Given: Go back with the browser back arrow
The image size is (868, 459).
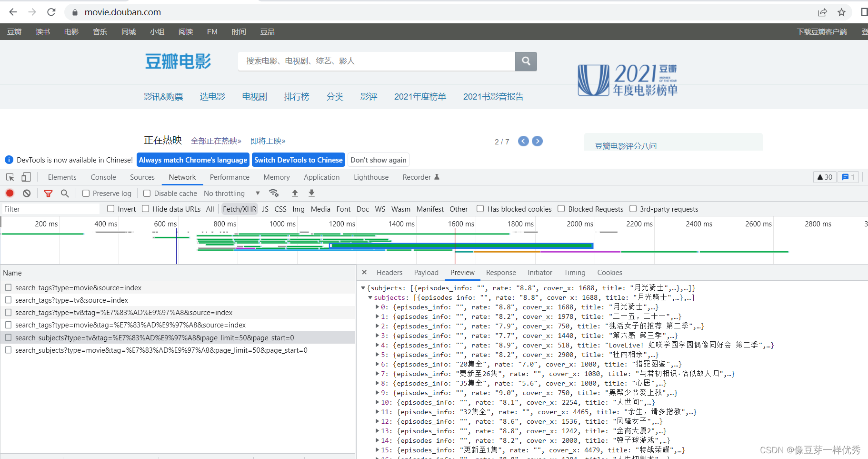Looking at the screenshot, I should [13, 12].
